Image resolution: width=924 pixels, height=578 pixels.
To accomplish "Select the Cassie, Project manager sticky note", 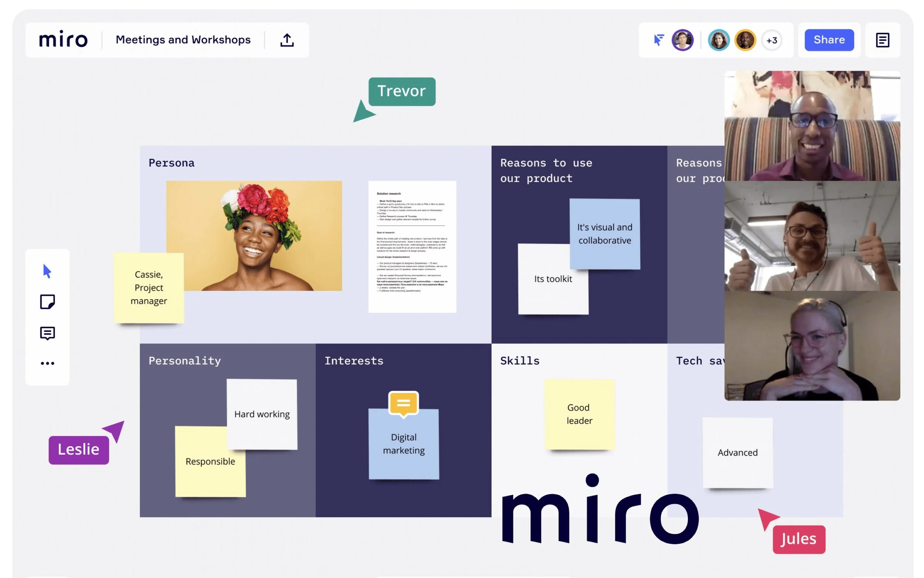I will click(149, 288).
